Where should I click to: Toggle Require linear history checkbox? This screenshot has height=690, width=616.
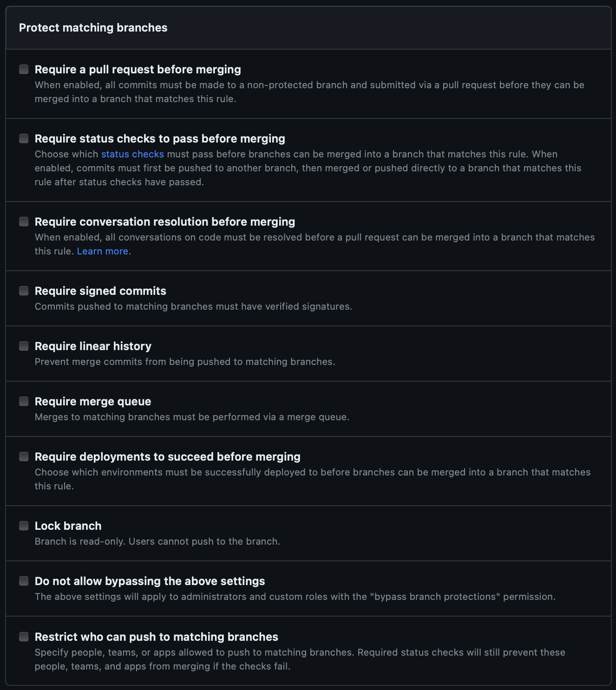click(x=24, y=346)
